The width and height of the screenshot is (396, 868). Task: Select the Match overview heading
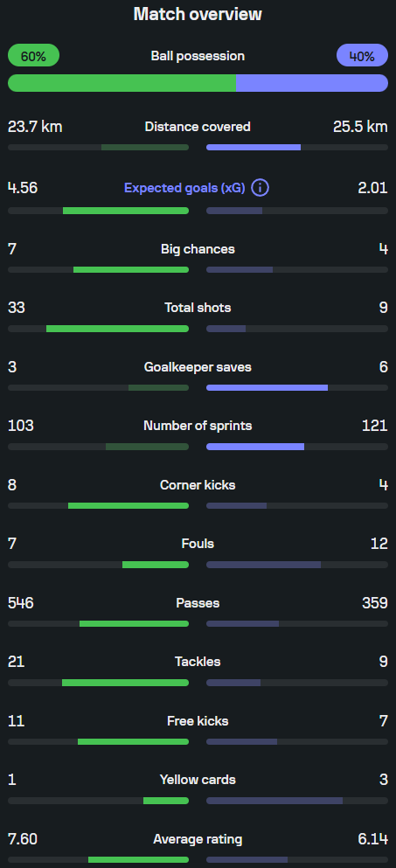pos(198,14)
